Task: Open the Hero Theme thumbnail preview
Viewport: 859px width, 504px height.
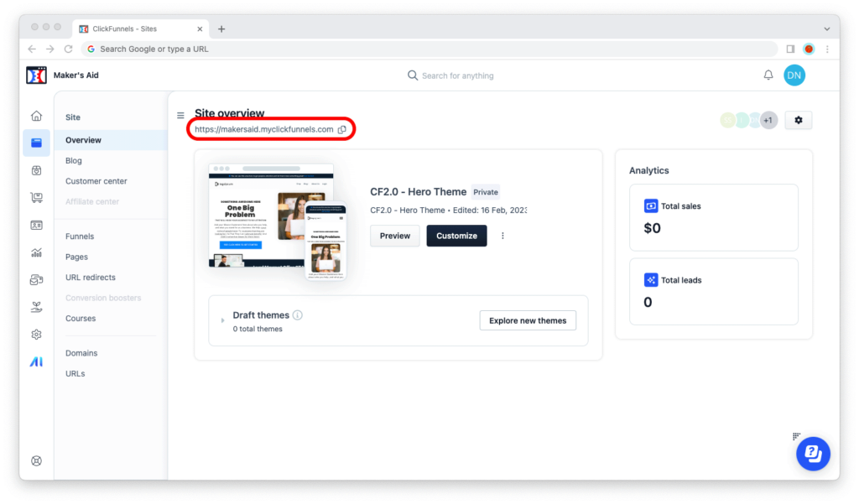Action: click(277, 222)
